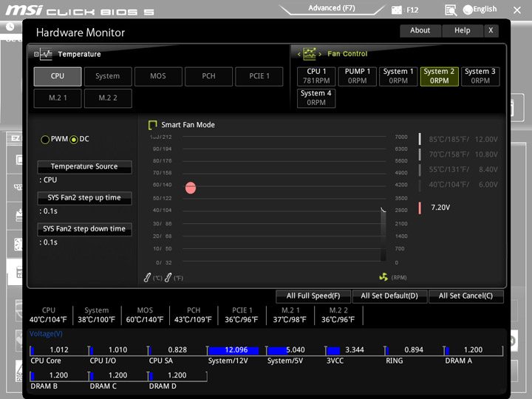This screenshot has height=399, width=532.
Task: Choose the System 3 fan
Action: (x=480, y=76)
